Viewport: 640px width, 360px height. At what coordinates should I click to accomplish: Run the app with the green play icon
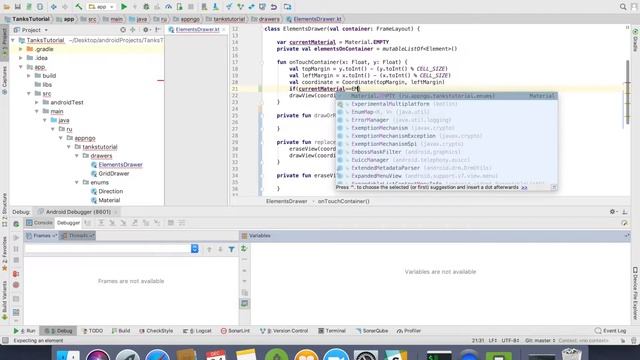click(x=124, y=7)
